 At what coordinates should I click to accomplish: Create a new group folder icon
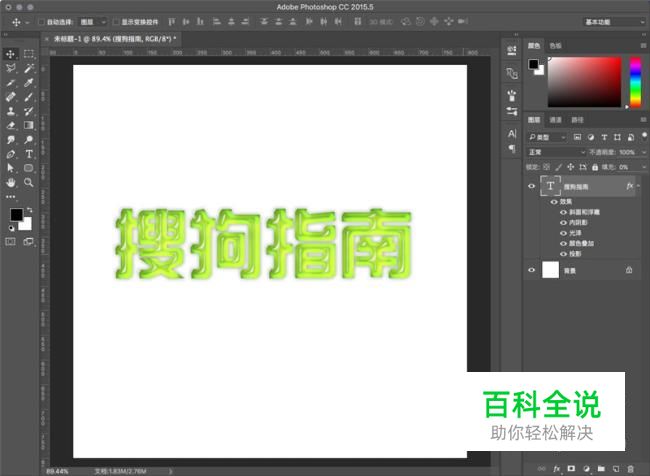[x=601, y=469]
